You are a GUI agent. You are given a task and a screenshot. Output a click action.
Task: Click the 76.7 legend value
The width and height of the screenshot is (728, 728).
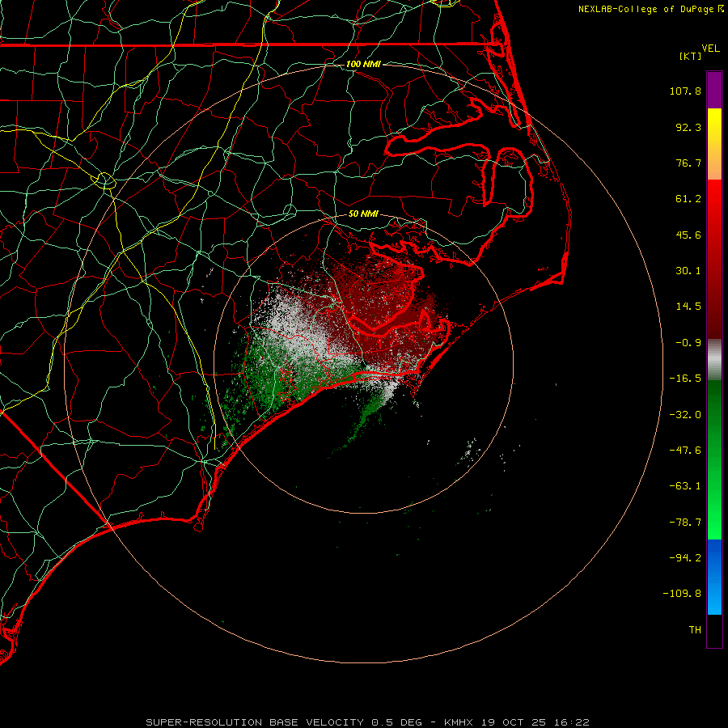(x=688, y=163)
